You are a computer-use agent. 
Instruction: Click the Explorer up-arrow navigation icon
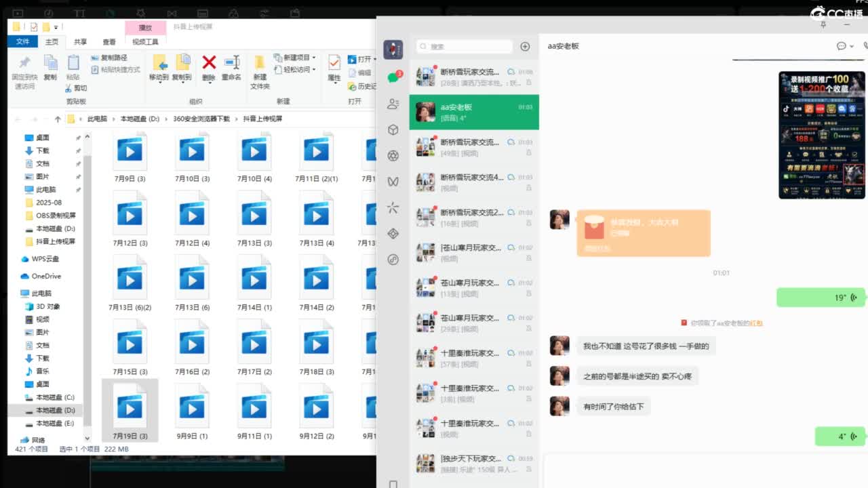[x=58, y=119]
